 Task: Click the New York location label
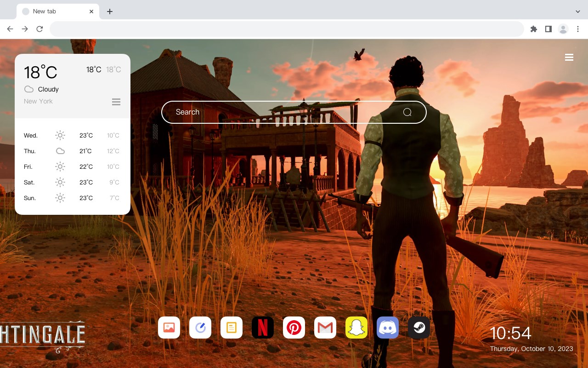38,101
